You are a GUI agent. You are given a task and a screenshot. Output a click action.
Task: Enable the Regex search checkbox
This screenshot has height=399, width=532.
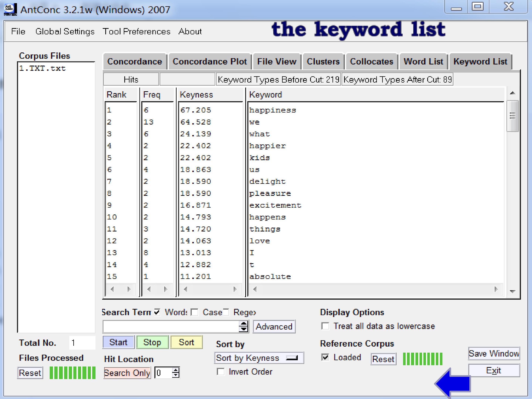point(226,312)
